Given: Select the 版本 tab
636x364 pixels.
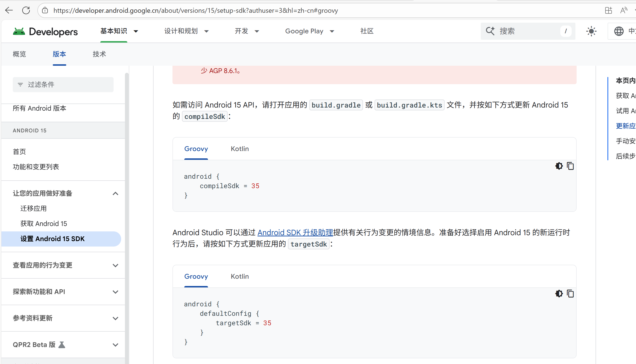Looking at the screenshot, I should [x=59, y=54].
